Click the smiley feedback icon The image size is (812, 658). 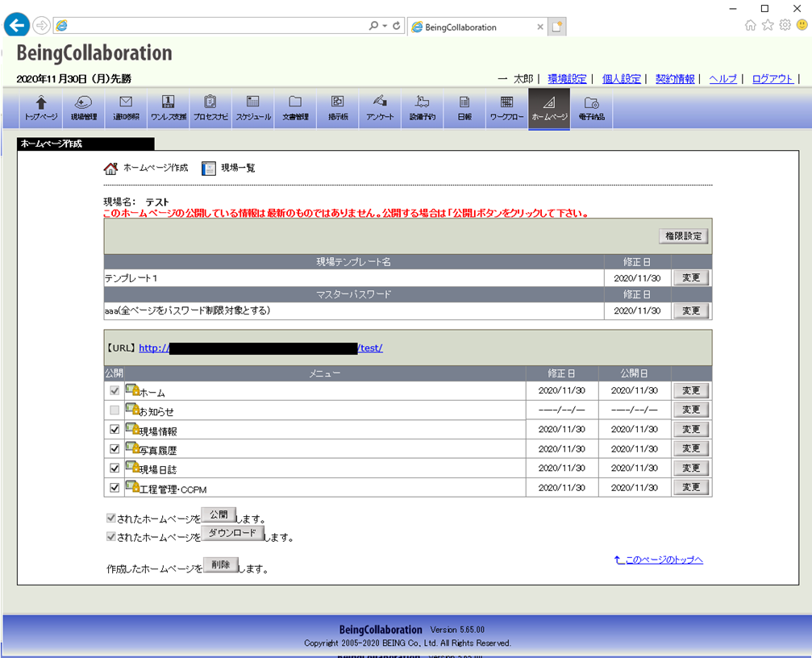tap(802, 25)
